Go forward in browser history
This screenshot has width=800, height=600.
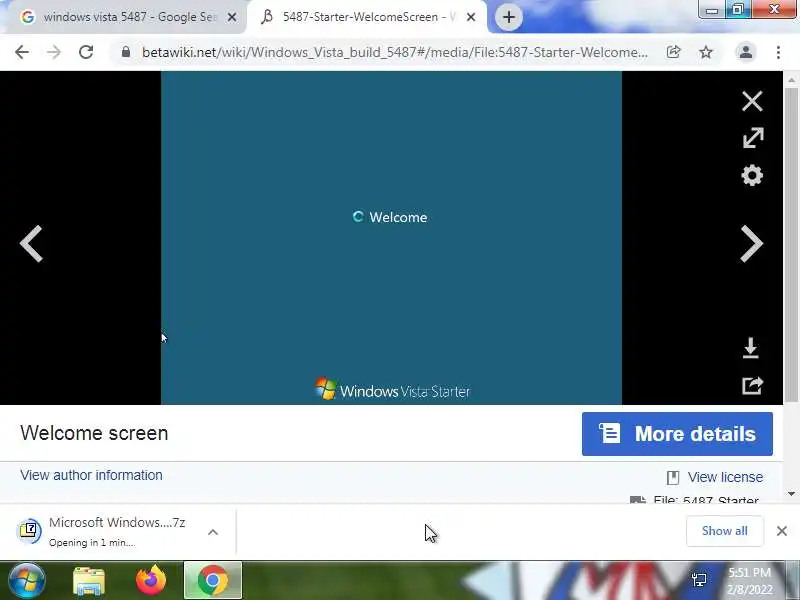54,52
